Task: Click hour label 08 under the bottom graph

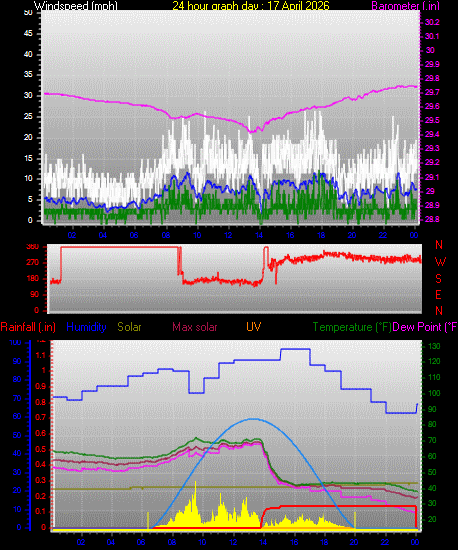Action: click(172, 542)
